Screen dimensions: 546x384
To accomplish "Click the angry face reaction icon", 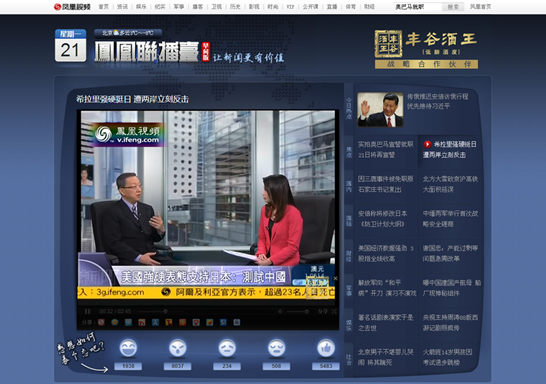I will coord(178,348).
